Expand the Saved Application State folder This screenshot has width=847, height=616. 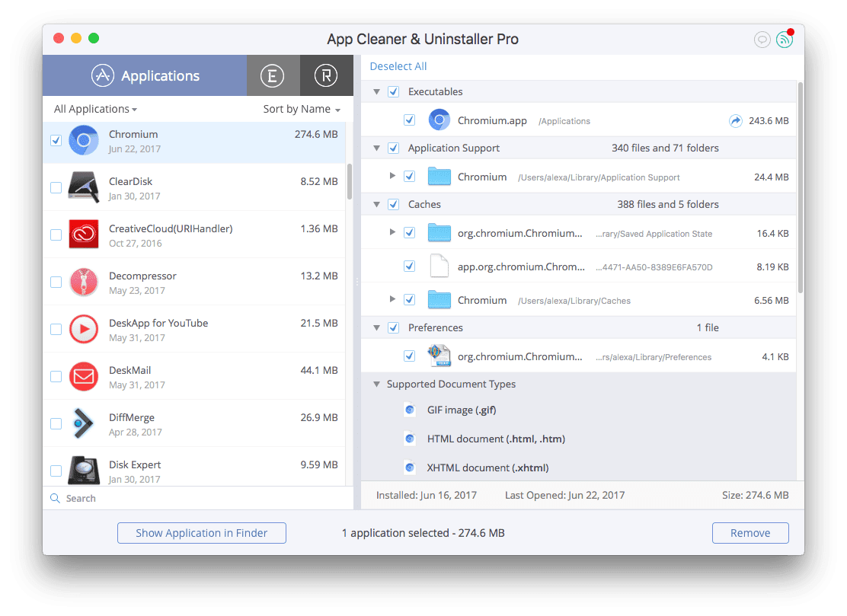(393, 232)
